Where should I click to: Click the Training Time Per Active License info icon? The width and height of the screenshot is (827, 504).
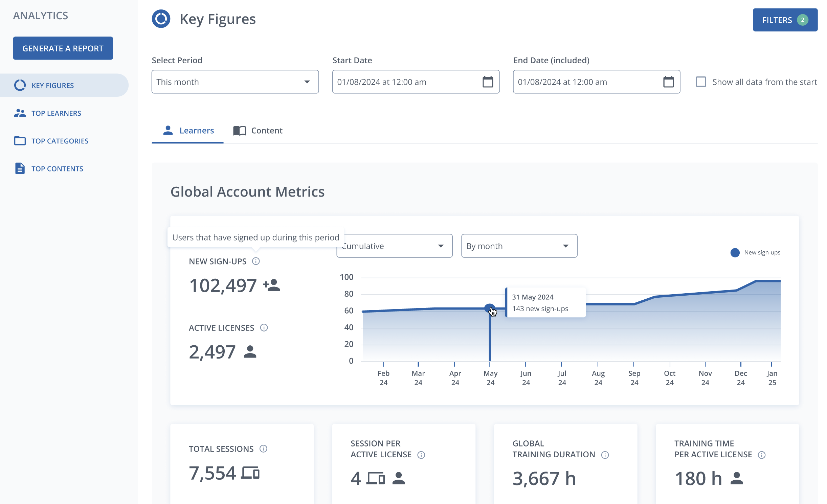[x=762, y=455]
